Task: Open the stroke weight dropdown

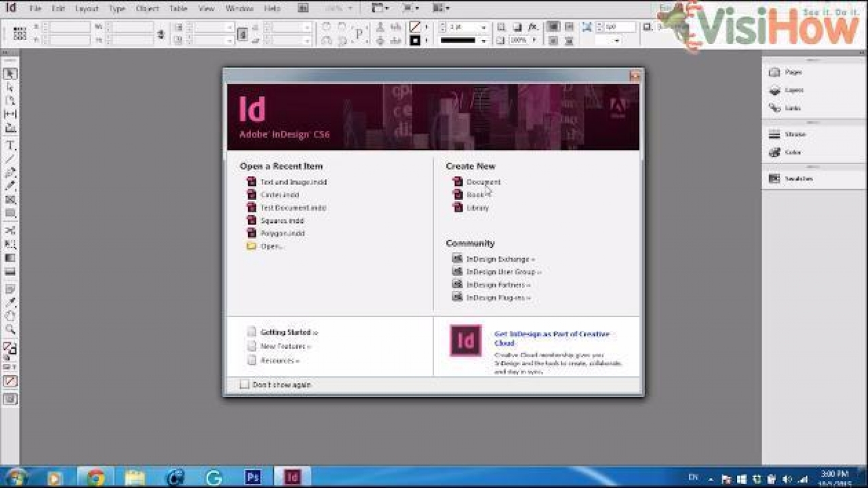Action: click(484, 27)
